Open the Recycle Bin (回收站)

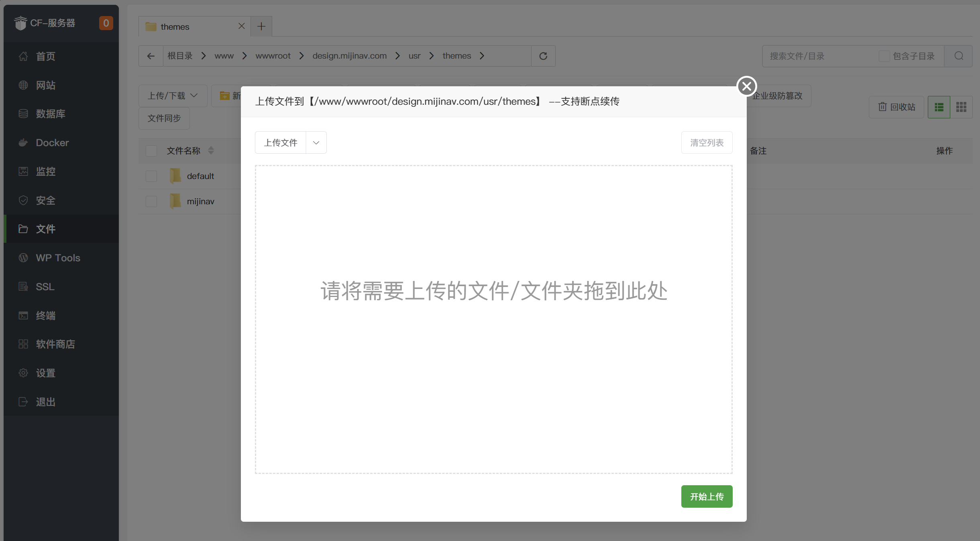click(x=896, y=107)
